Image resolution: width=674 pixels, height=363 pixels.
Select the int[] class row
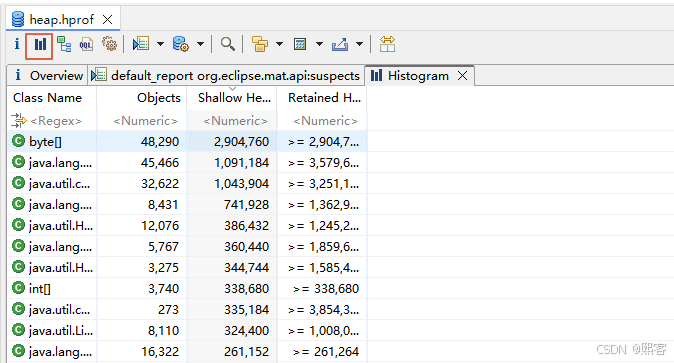pos(187,289)
